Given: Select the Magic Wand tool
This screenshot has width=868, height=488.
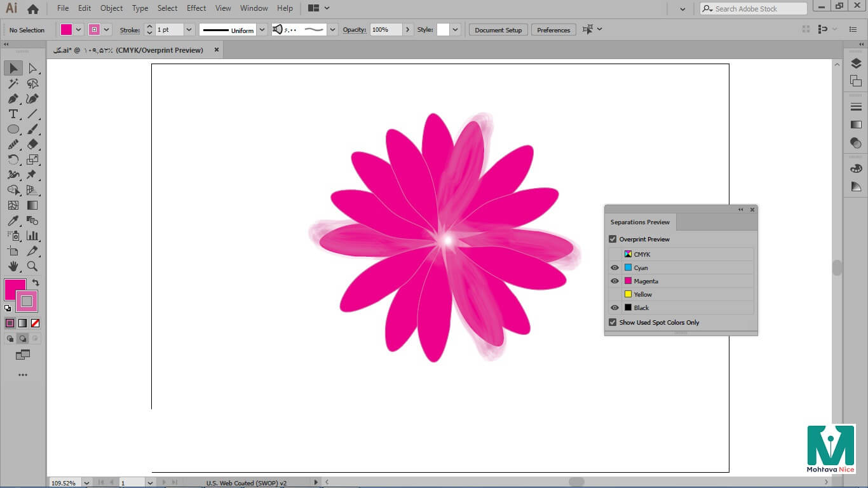Looking at the screenshot, I should click(x=13, y=83).
